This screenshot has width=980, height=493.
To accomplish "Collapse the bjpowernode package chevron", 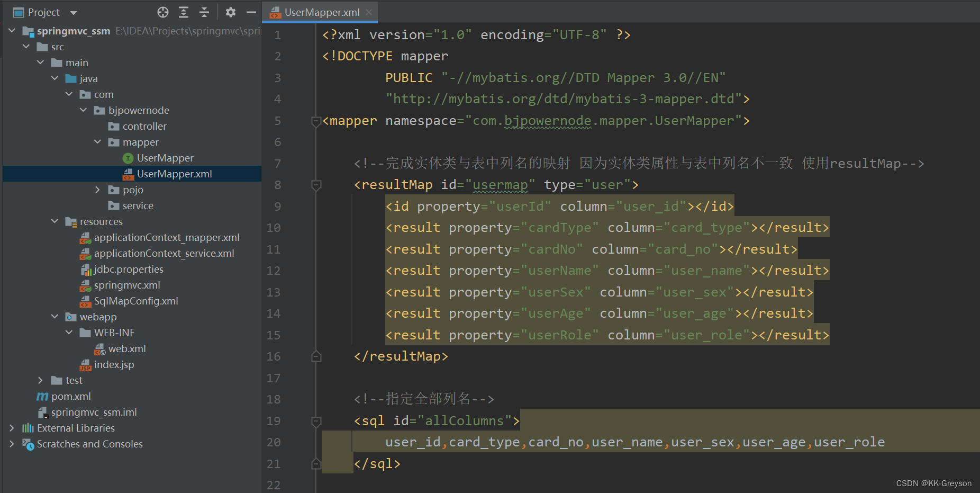I will click(84, 110).
